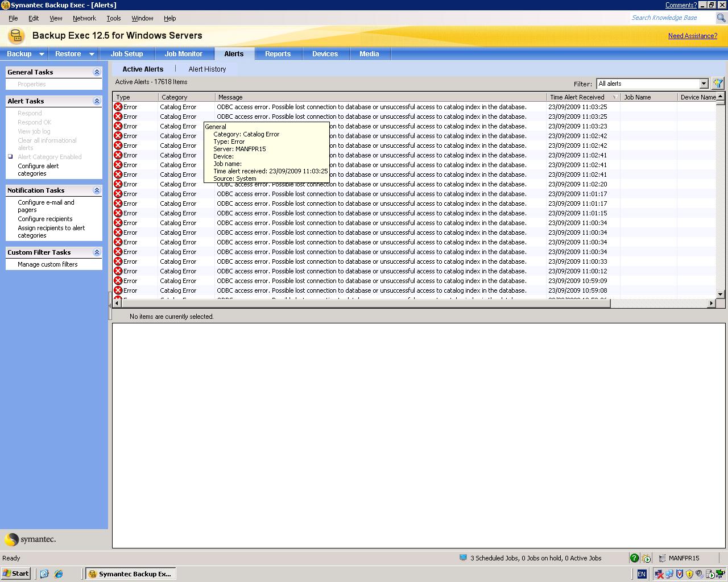
Task: Open Internet Explorer from quick launch
Action: point(59,573)
